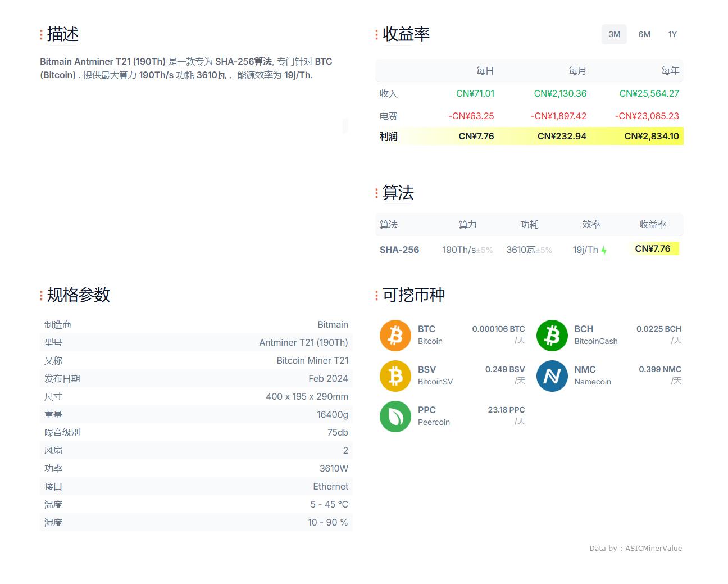
Task: Click the 190Th/s hashrate value
Action: [459, 250]
